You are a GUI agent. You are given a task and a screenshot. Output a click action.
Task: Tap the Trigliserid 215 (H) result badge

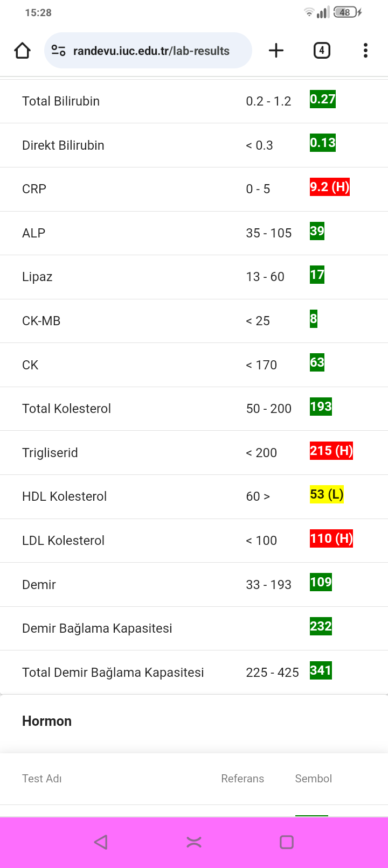coord(331,450)
